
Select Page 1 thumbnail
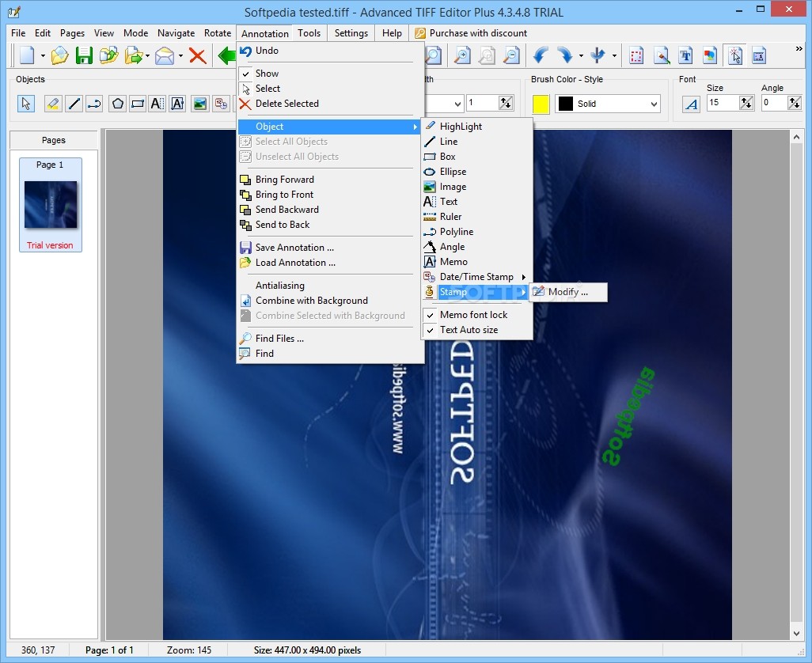[x=50, y=205]
